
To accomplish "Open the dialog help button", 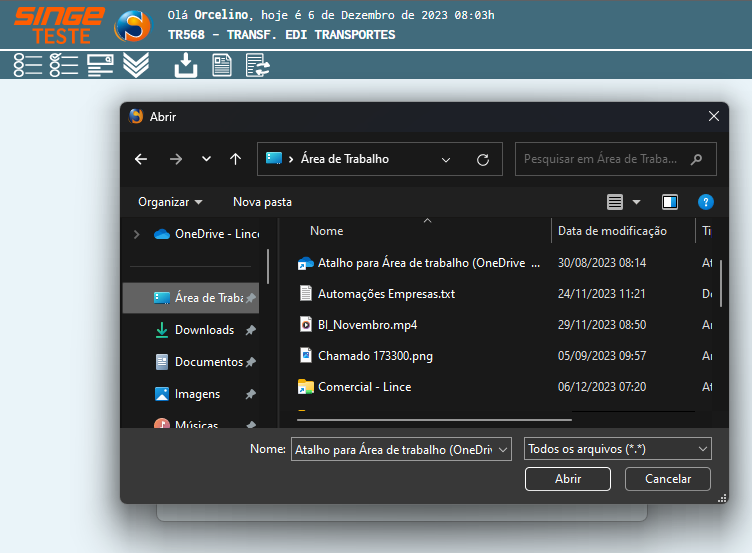I will pos(705,202).
